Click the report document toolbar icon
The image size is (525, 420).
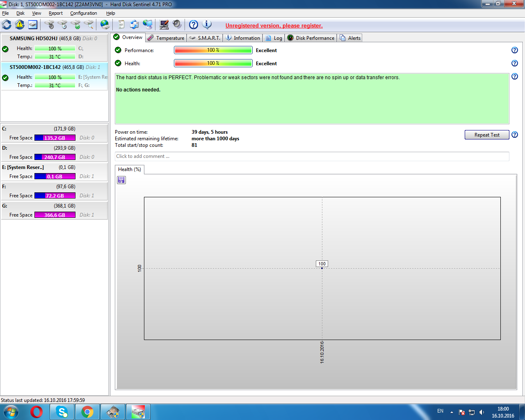click(x=121, y=25)
